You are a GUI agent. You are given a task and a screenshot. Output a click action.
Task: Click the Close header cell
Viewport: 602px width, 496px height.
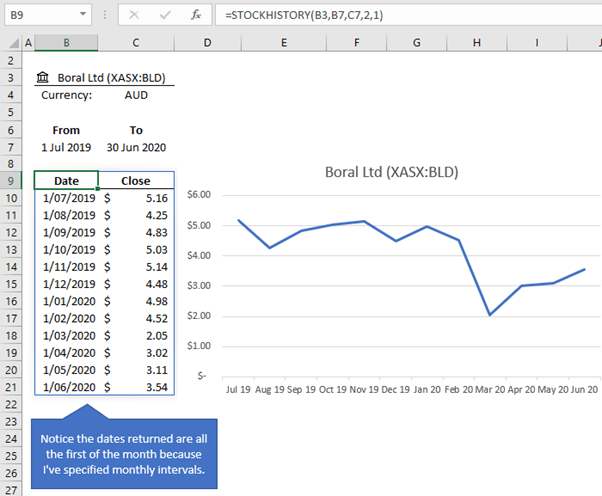pyautogui.click(x=136, y=180)
